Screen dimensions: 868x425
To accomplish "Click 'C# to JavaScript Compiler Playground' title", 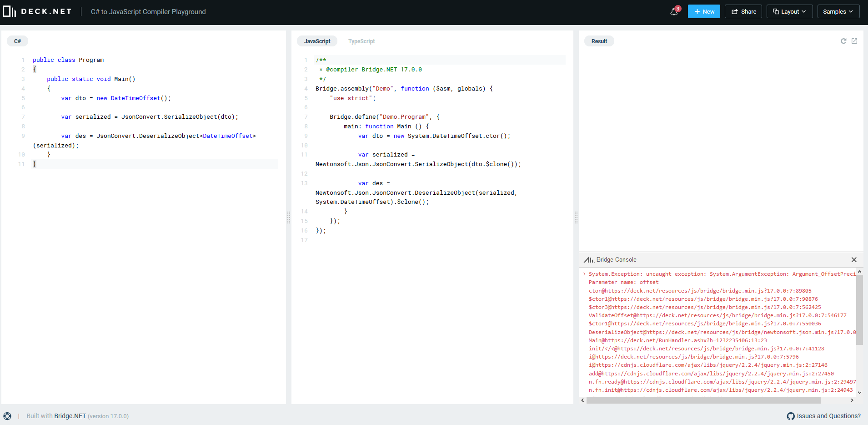I will [x=148, y=11].
